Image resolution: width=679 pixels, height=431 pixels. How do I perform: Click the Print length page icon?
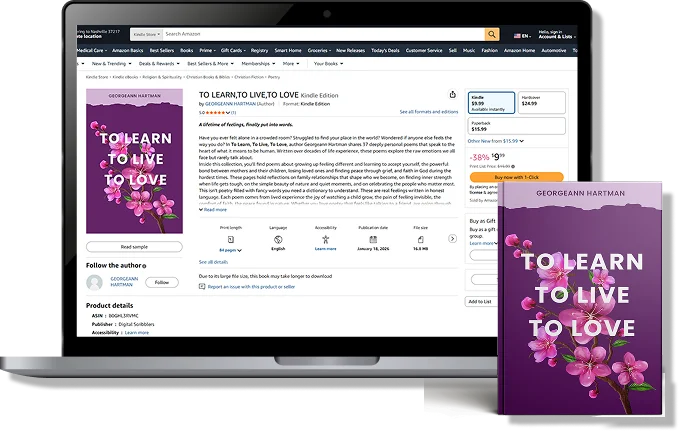pyautogui.click(x=231, y=240)
